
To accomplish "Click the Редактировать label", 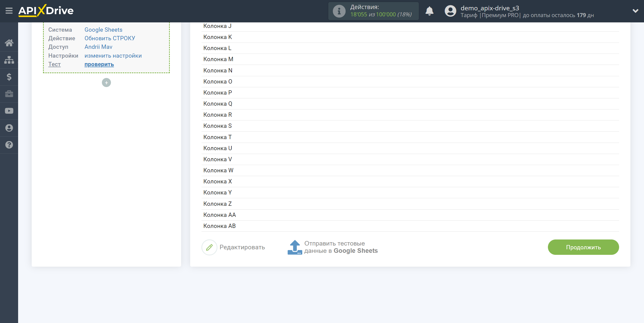I will click(242, 247).
